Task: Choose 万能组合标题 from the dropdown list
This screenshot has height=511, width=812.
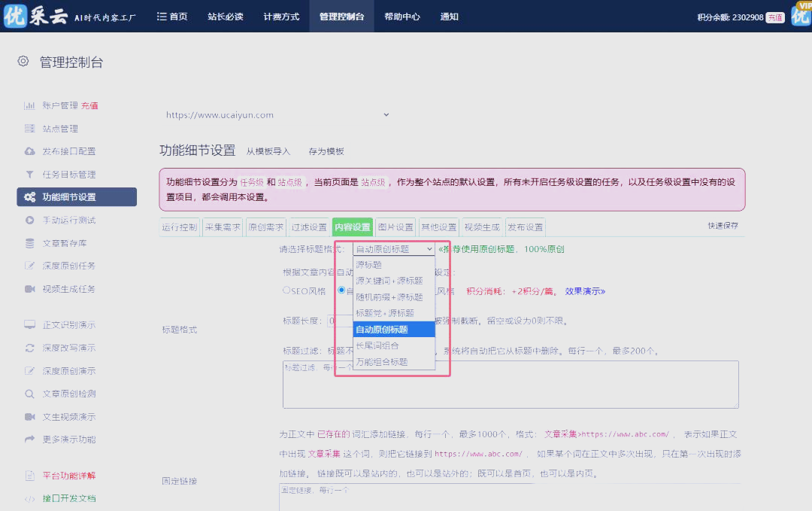Action: (381, 362)
